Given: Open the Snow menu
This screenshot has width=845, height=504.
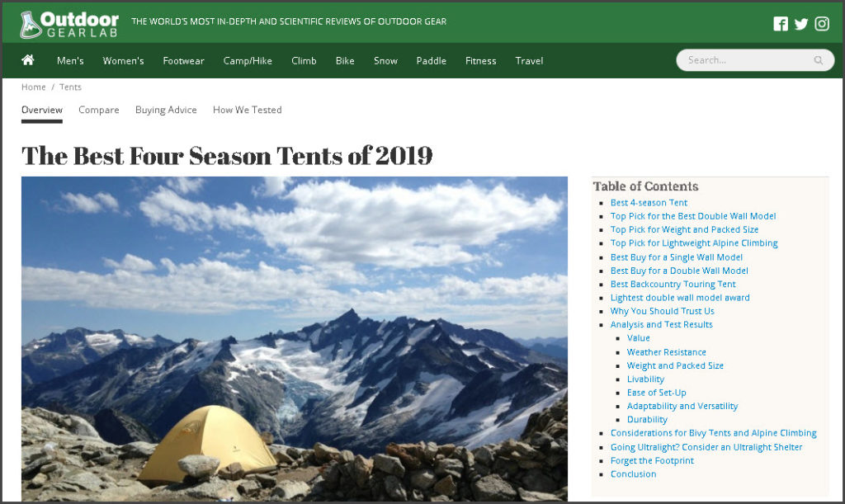Looking at the screenshot, I should pos(386,61).
